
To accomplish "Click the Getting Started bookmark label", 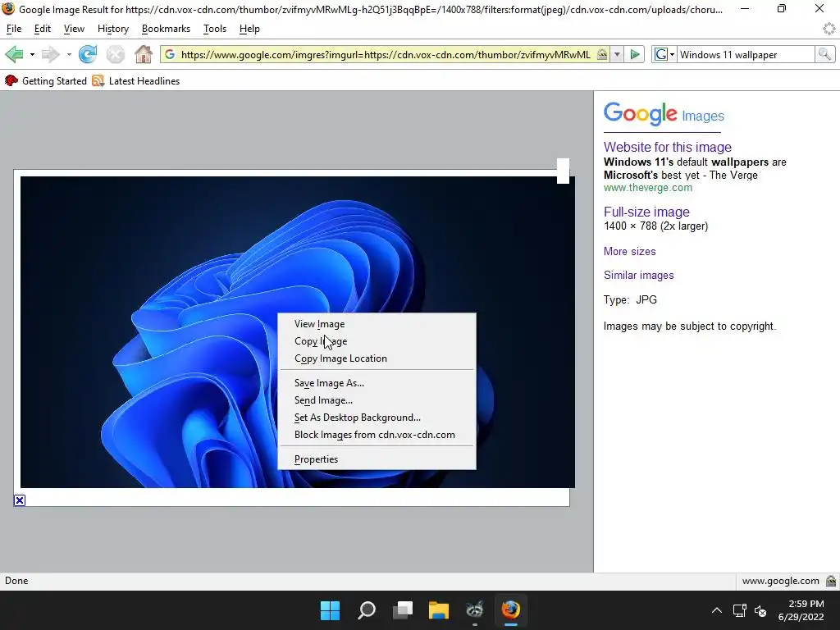I will (x=54, y=81).
